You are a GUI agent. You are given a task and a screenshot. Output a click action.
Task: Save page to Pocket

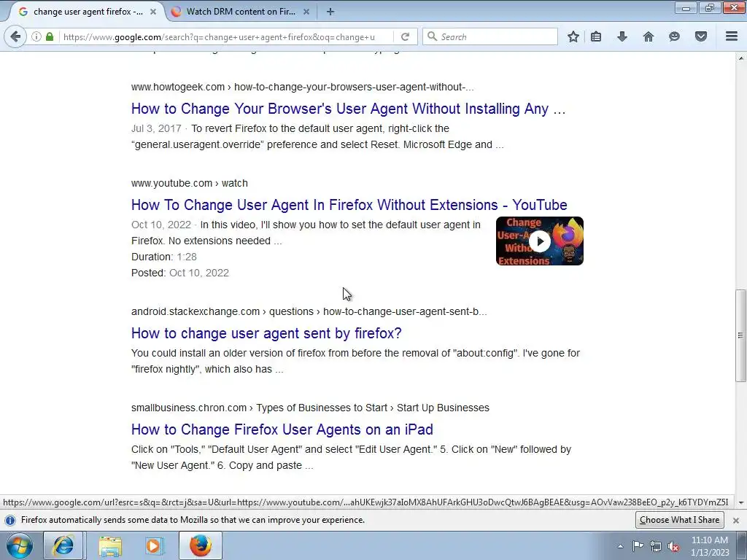701,36
